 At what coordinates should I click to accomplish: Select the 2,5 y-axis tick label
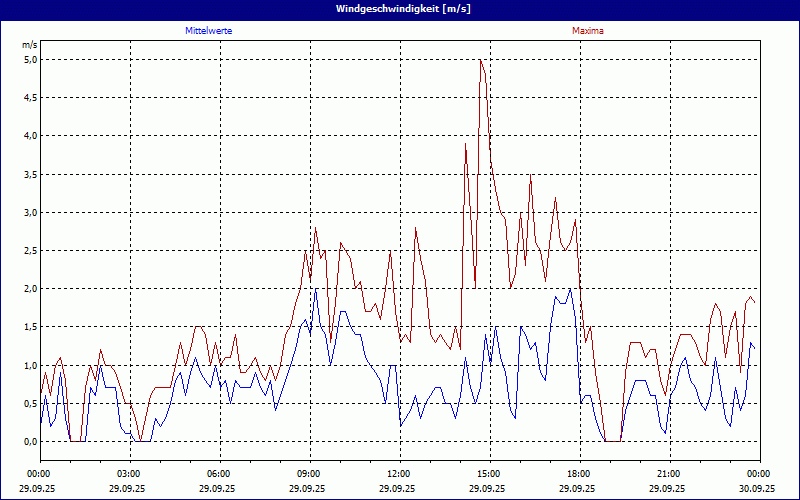click(x=30, y=251)
